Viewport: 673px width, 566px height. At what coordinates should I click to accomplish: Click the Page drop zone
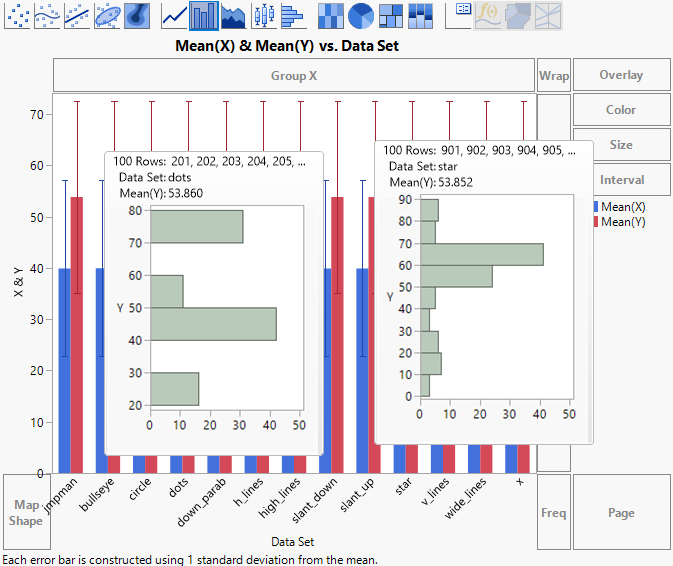[621, 513]
